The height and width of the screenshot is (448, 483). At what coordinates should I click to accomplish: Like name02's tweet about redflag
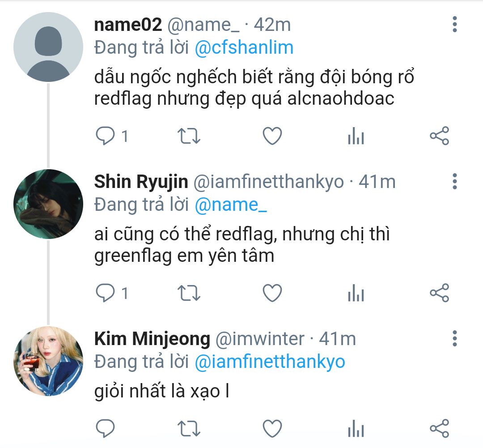click(x=272, y=136)
